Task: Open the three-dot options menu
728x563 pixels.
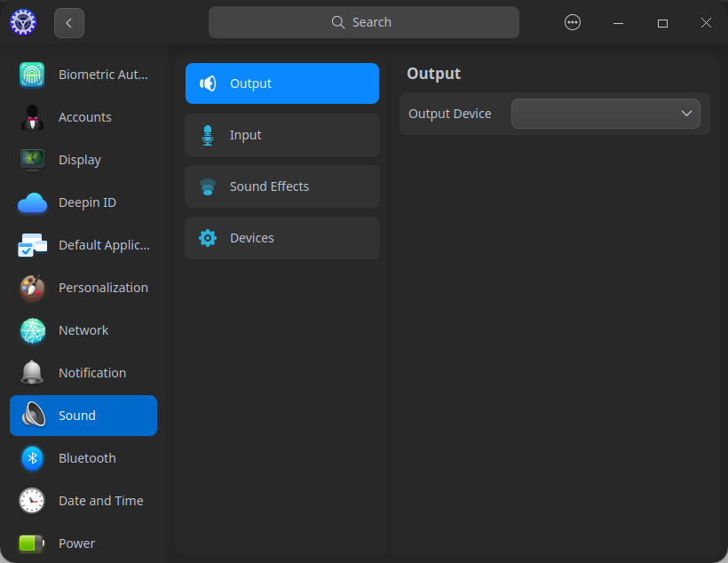Action: 572,22
